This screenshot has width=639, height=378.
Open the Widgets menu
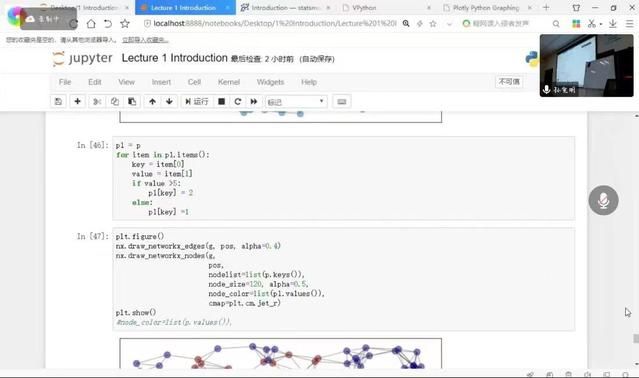(x=270, y=82)
